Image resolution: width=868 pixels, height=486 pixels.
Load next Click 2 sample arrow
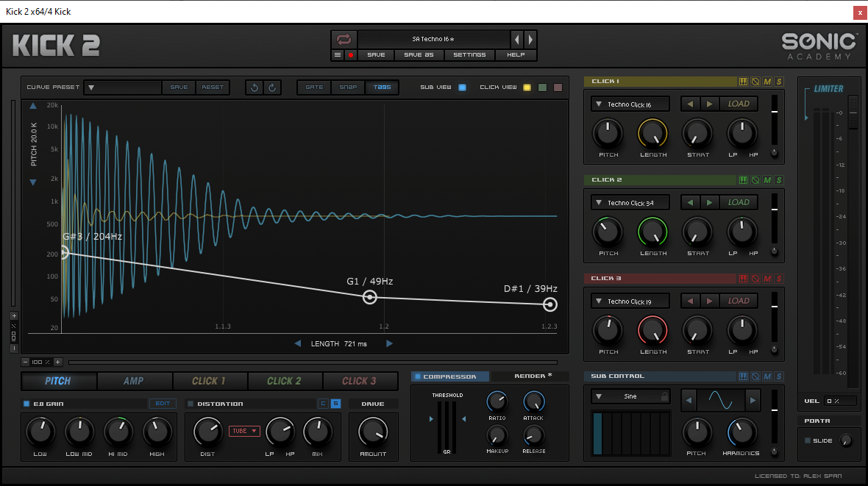pos(710,203)
